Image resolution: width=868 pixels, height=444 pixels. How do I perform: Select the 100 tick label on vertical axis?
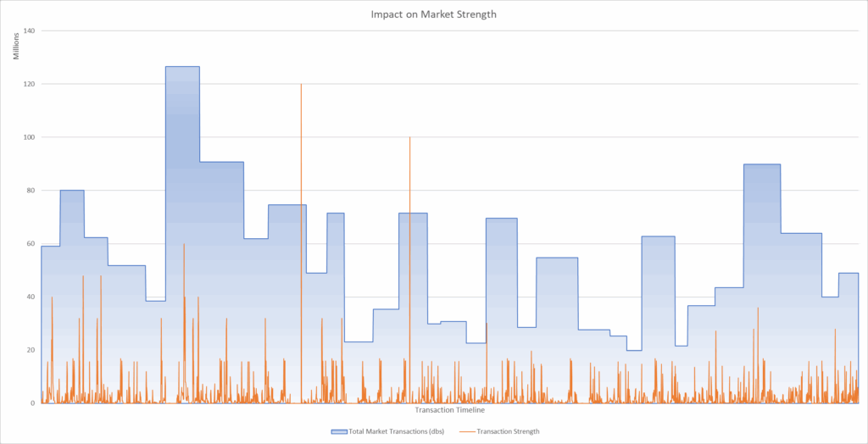click(x=29, y=137)
